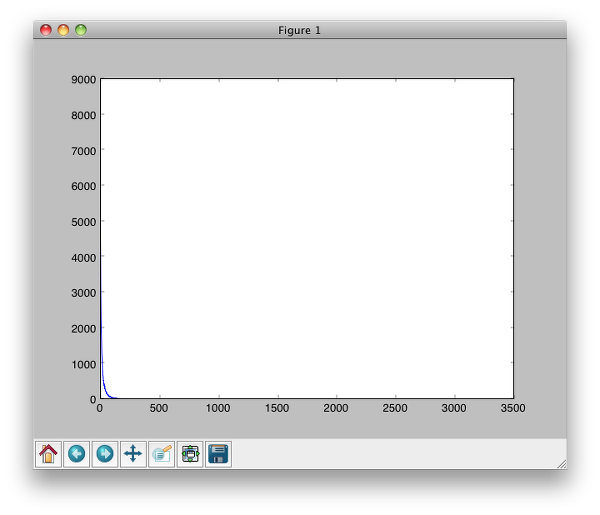Click y-axis label 9000
This screenshot has width=600, height=515.
click(x=83, y=80)
